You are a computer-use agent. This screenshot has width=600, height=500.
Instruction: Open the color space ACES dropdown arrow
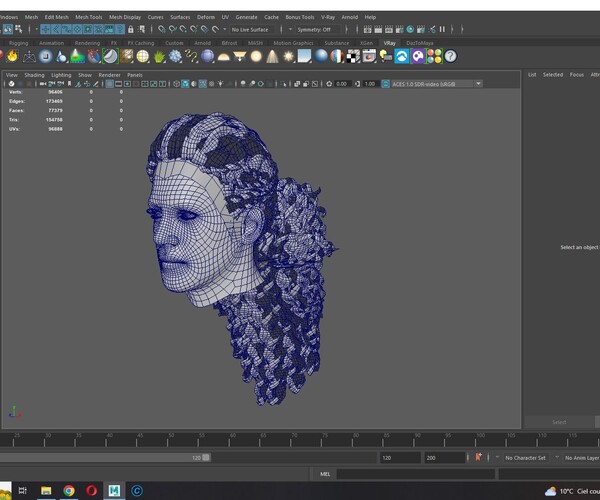478,83
